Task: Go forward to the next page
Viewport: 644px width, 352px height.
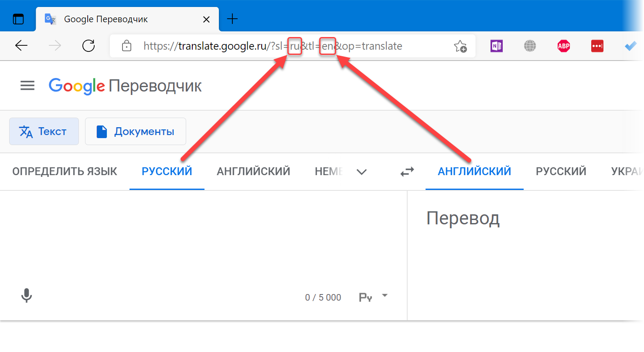Action: point(55,46)
